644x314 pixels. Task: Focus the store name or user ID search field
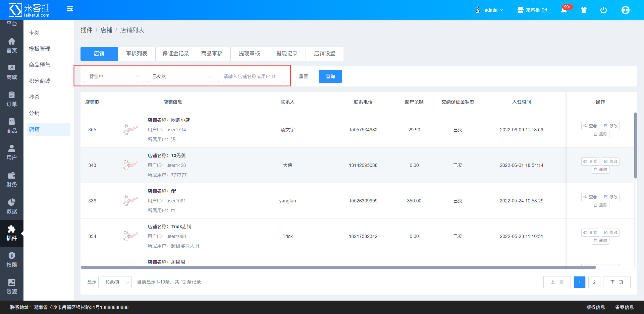click(252, 76)
